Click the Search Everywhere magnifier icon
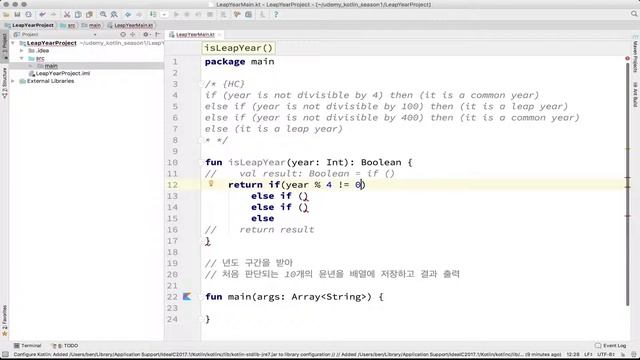Viewport: 640px width, 360px height. pos(634,14)
